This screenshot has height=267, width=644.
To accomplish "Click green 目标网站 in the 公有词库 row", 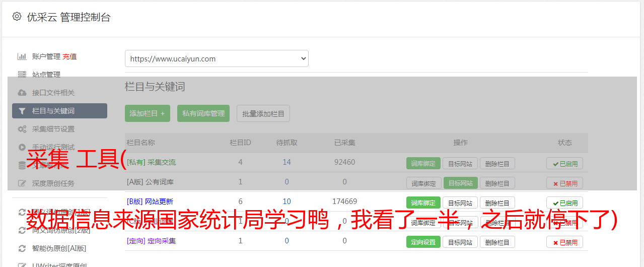I will (x=460, y=183).
